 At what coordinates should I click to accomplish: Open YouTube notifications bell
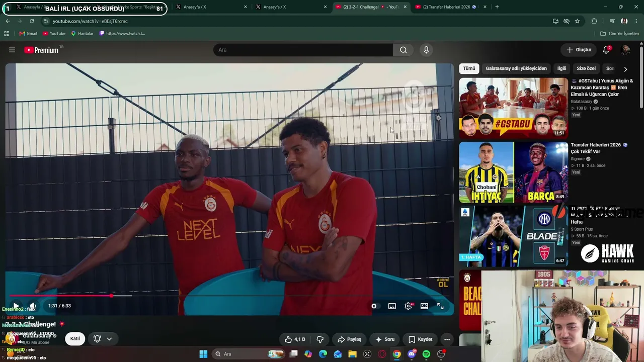tap(606, 50)
